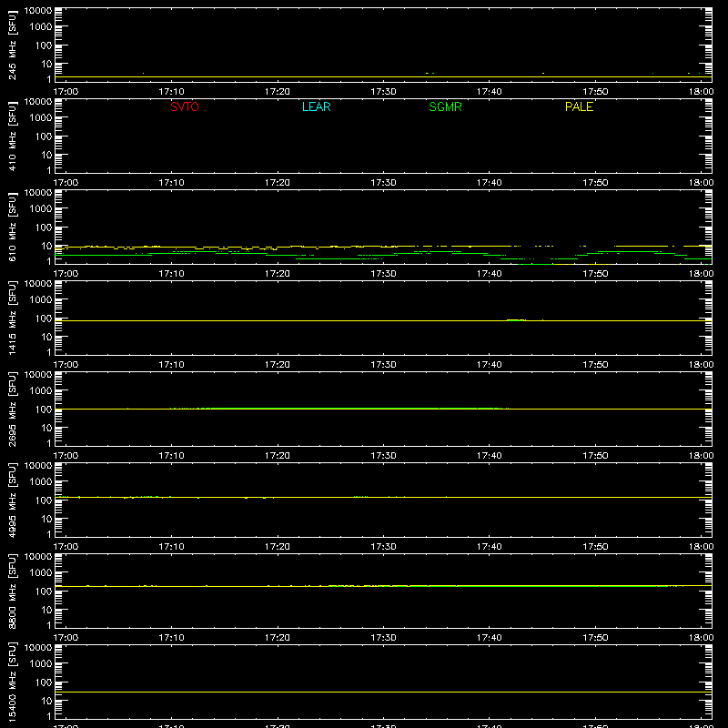
Task: Click 17:00 time label below 610 MHz panel
Action: pyautogui.click(x=66, y=274)
